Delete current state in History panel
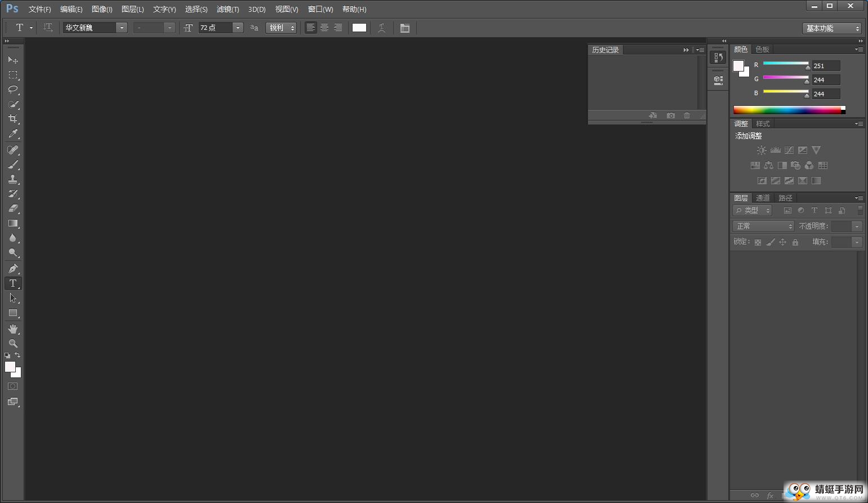This screenshot has height=503, width=868. (x=687, y=115)
